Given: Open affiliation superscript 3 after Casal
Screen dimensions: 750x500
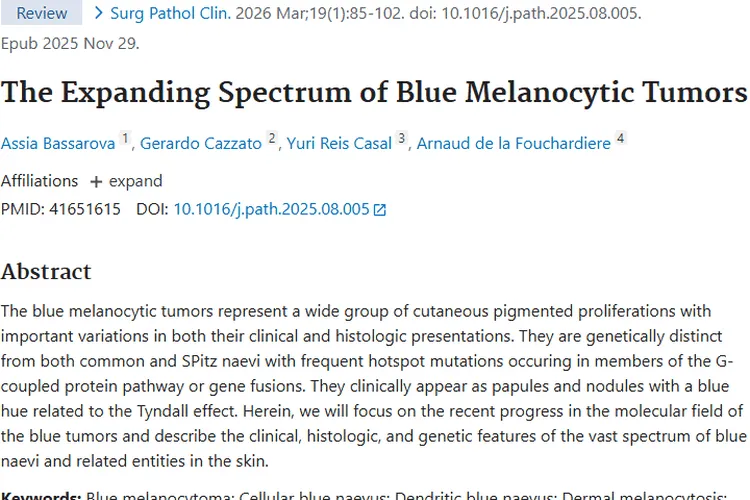Looking at the screenshot, I should point(402,139).
